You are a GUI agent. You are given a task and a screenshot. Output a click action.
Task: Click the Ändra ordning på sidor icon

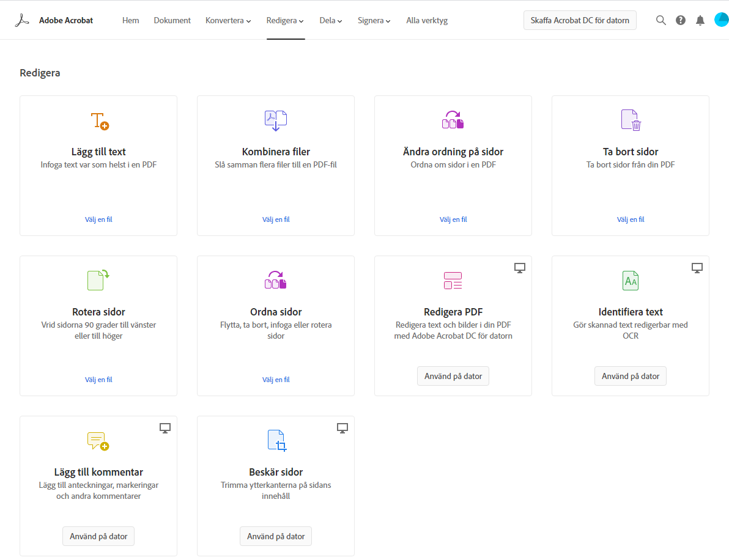click(453, 120)
